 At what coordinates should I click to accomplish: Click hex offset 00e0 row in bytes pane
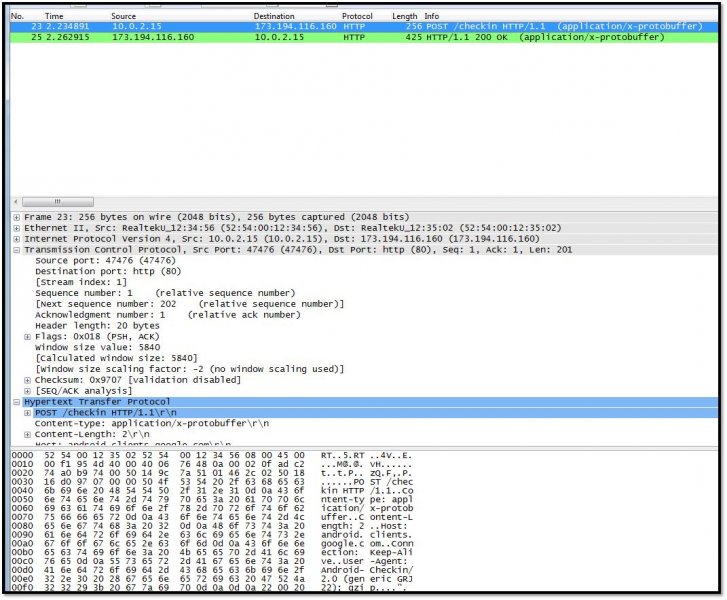[211, 579]
